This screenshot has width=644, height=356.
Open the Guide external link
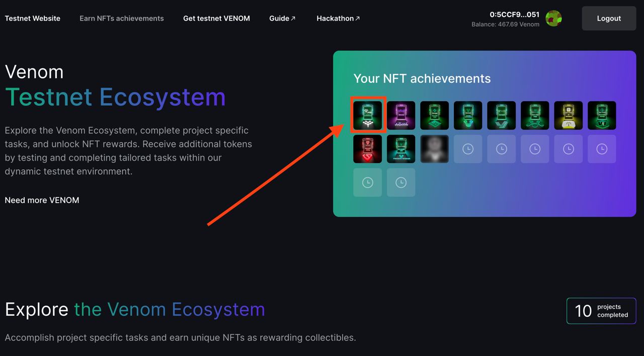[x=282, y=19]
